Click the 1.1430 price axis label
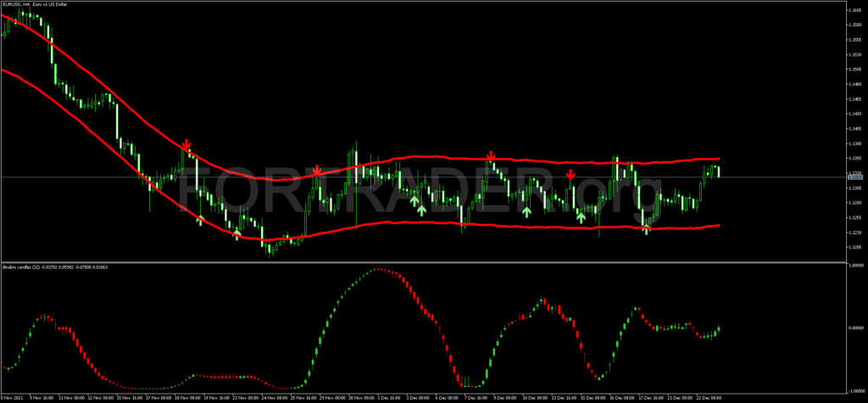868x403 pixels. (854, 114)
